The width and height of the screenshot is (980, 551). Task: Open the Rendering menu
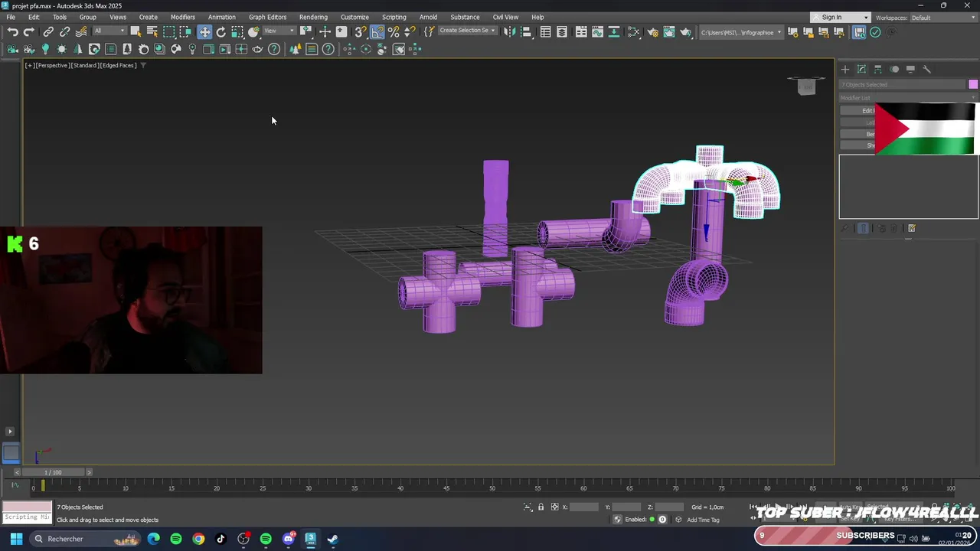(313, 17)
